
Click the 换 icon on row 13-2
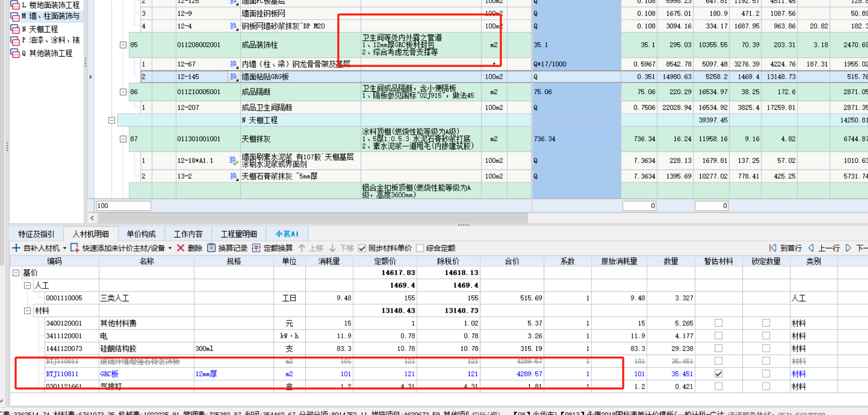click(x=234, y=176)
